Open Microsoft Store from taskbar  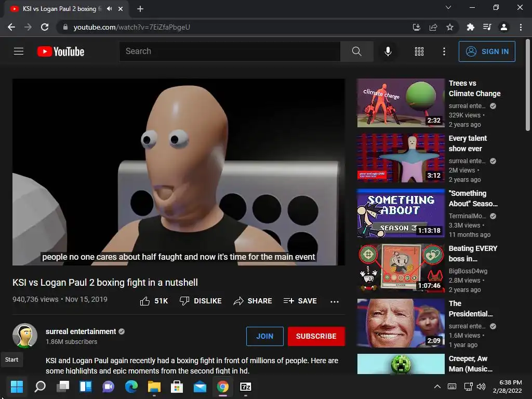pyautogui.click(x=177, y=387)
